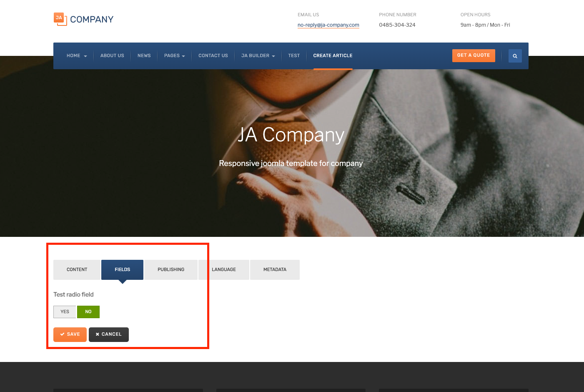584x392 pixels.
Task: Switch to the Language tab
Action: point(224,270)
